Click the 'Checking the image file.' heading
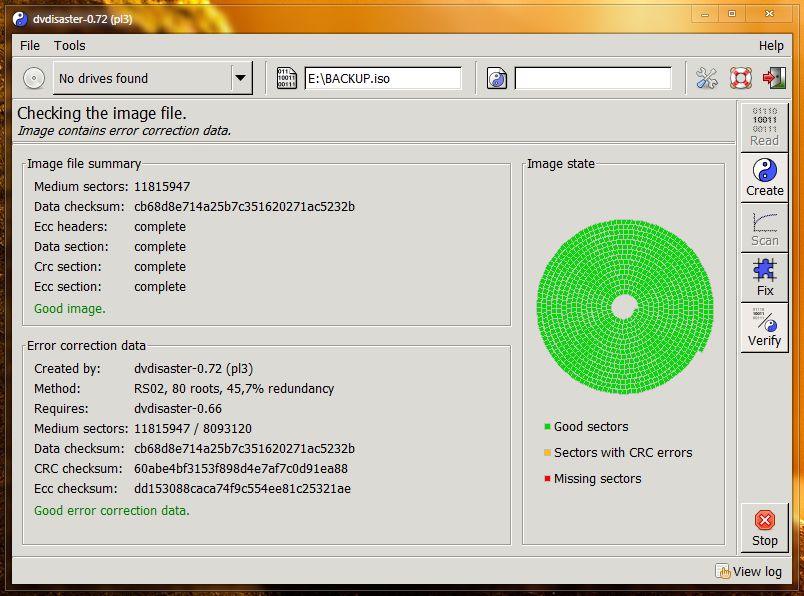804x596 pixels. point(102,113)
